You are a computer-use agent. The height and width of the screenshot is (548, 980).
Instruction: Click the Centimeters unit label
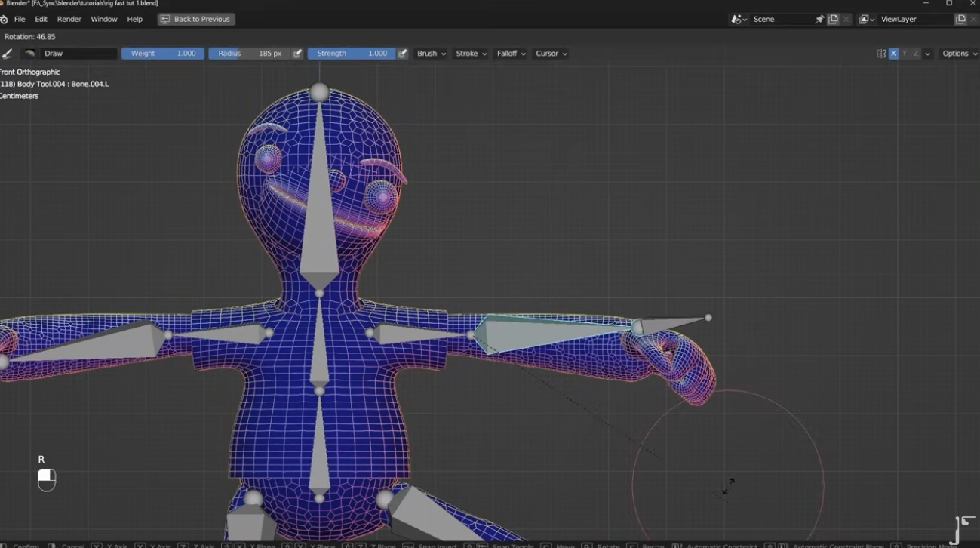20,96
